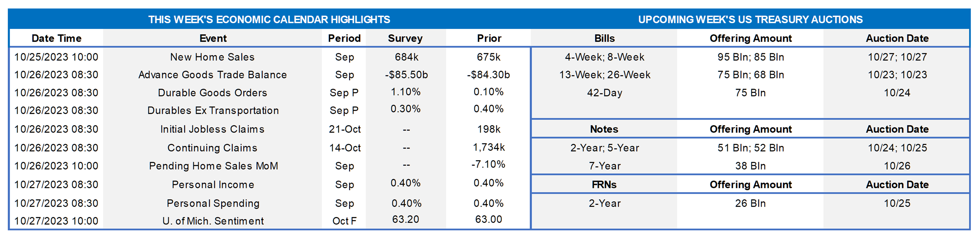980x239 pixels.
Task: Click the Survey column header
Action: point(405,38)
